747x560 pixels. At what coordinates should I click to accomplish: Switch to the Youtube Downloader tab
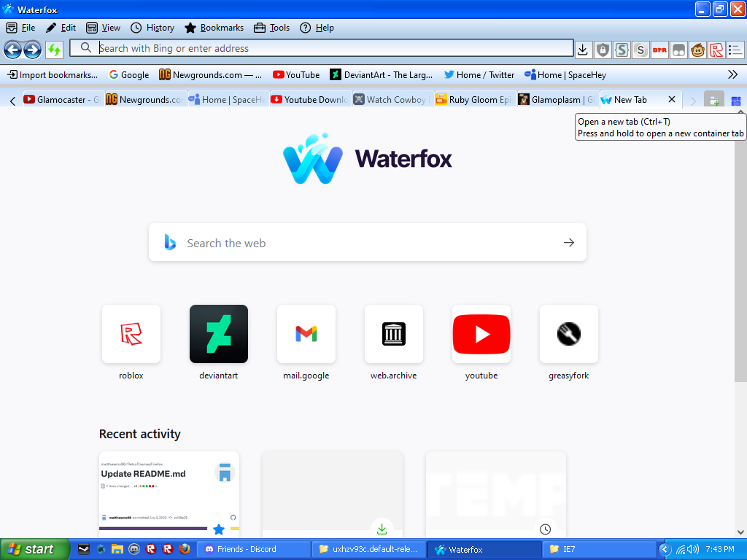tap(309, 99)
